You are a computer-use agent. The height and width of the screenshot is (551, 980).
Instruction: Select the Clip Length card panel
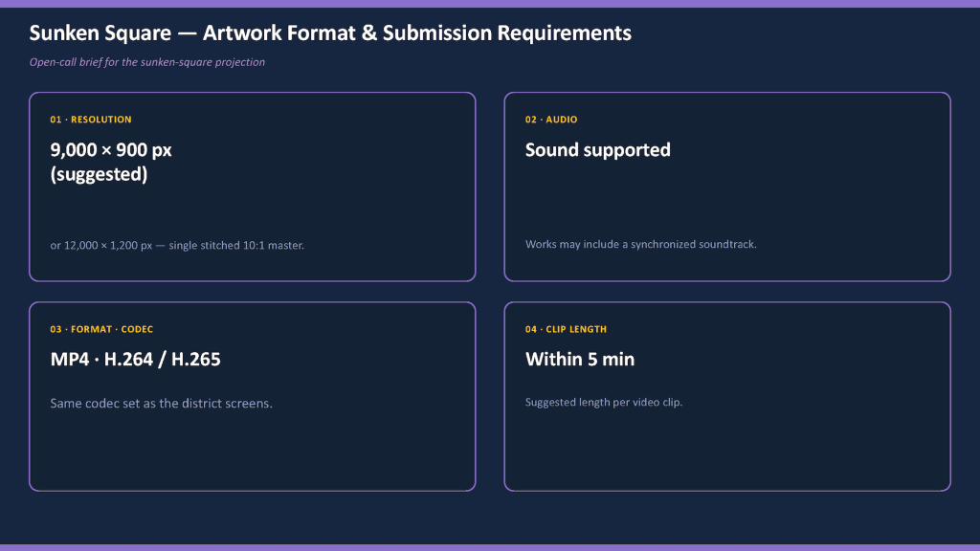(x=727, y=397)
